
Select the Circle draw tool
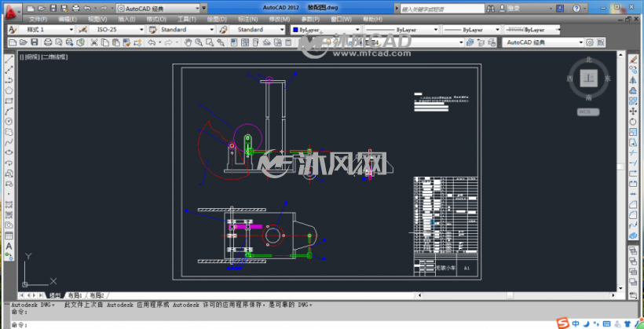(9, 121)
